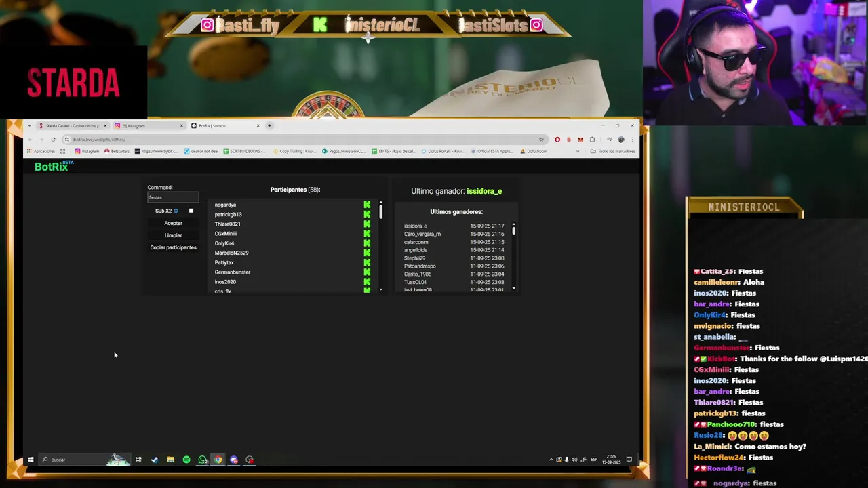Click the Aceptar button

173,223
